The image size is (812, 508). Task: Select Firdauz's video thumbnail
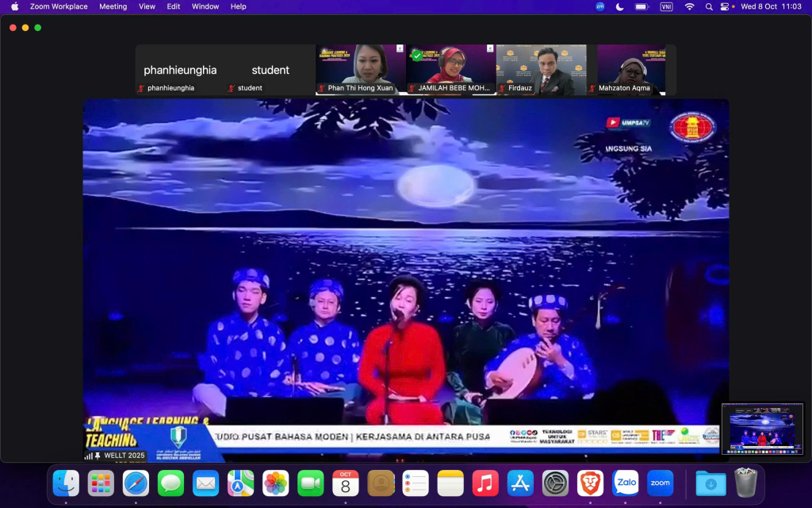541,70
